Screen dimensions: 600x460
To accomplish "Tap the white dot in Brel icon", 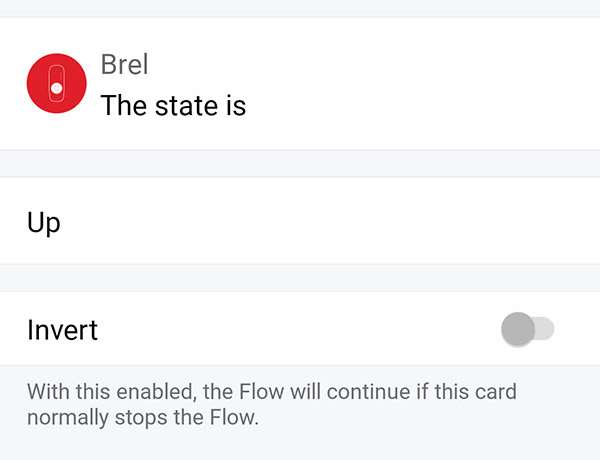I will click(56, 89).
